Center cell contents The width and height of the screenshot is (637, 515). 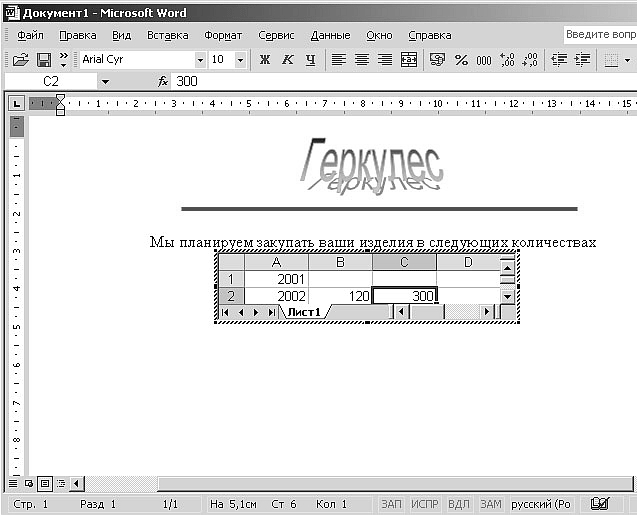click(x=362, y=60)
